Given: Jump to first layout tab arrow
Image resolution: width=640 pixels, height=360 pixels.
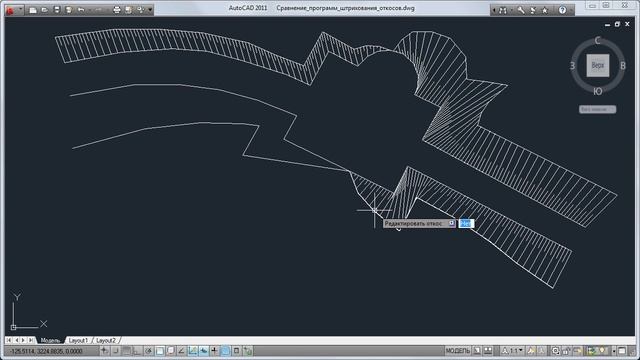Looking at the screenshot, I should tap(9, 340).
